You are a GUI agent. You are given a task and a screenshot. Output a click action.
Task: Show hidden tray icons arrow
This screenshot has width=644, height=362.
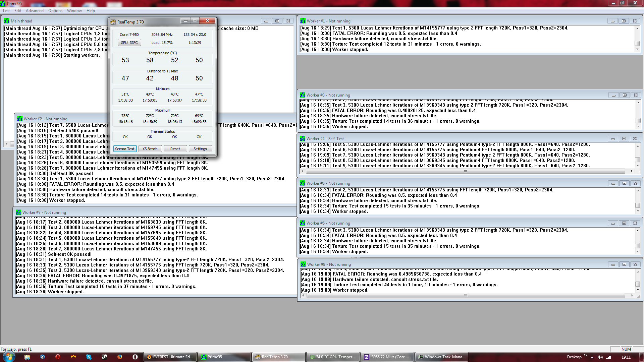coord(592,357)
